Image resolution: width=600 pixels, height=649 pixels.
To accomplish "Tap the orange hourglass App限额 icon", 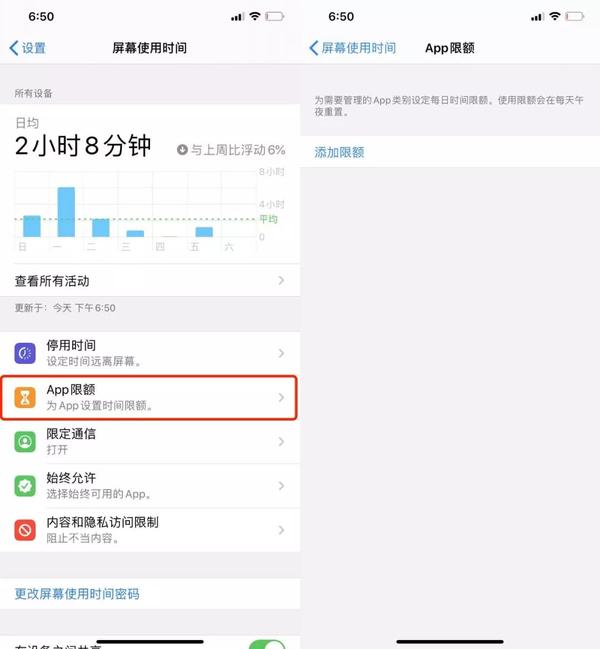I will 25,397.
